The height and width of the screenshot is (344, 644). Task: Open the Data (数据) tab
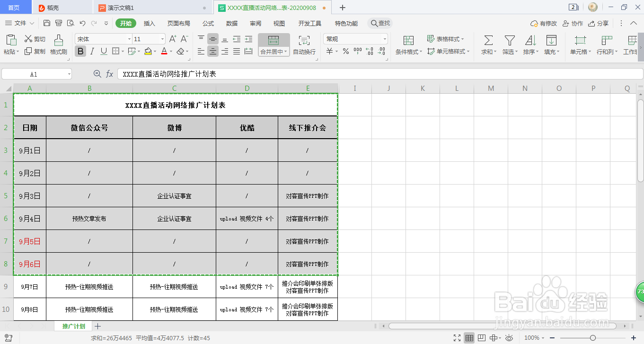click(x=232, y=23)
